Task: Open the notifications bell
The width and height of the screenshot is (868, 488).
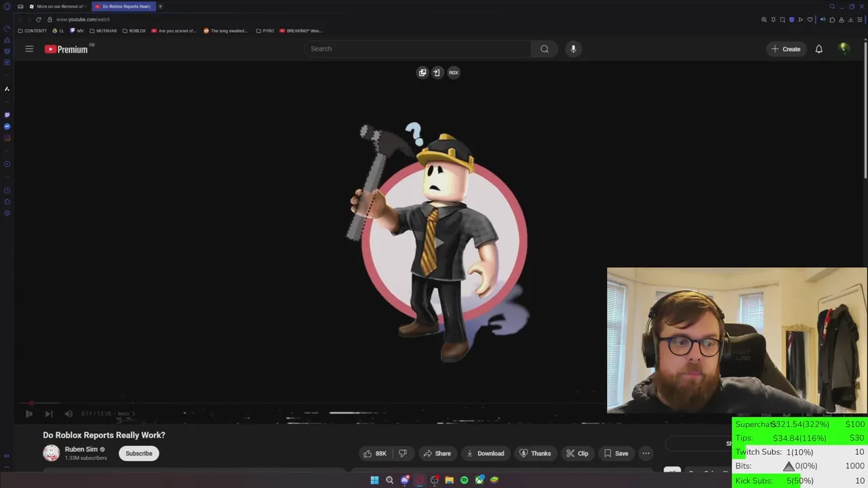Action: (x=818, y=49)
